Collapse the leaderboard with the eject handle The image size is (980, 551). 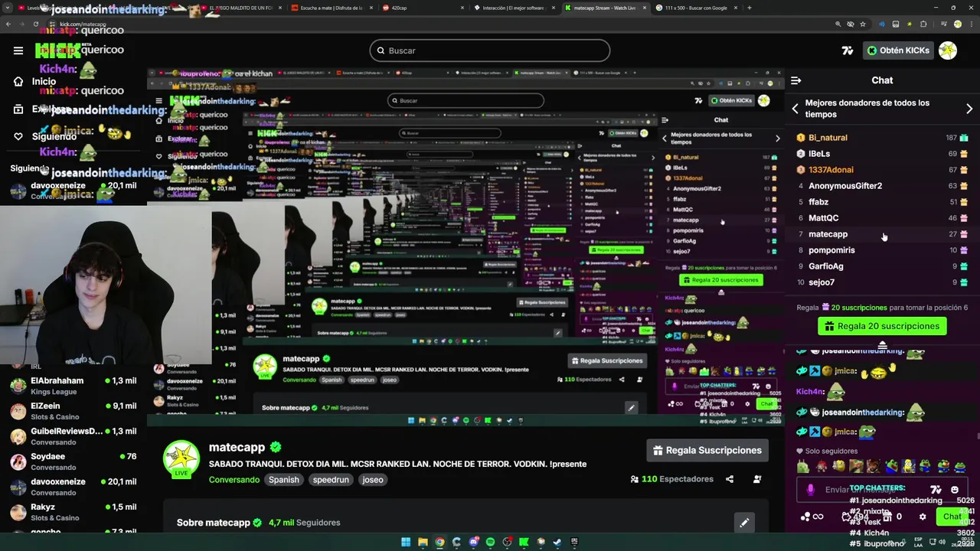(x=882, y=345)
